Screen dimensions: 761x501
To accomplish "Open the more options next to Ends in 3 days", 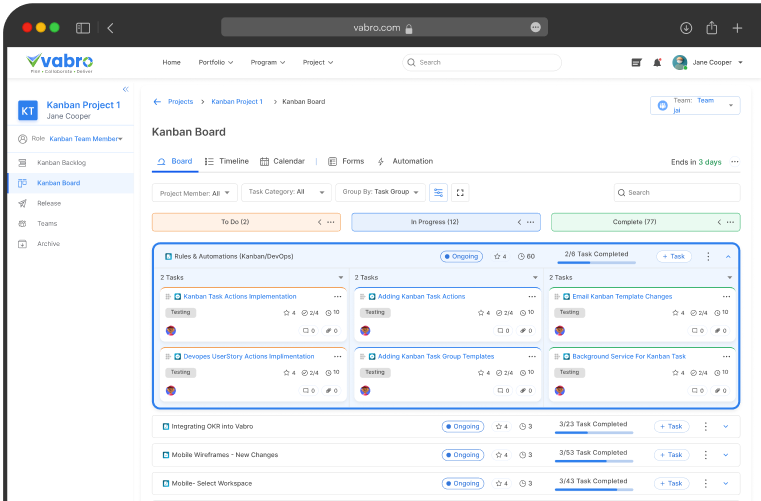I will [735, 162].
